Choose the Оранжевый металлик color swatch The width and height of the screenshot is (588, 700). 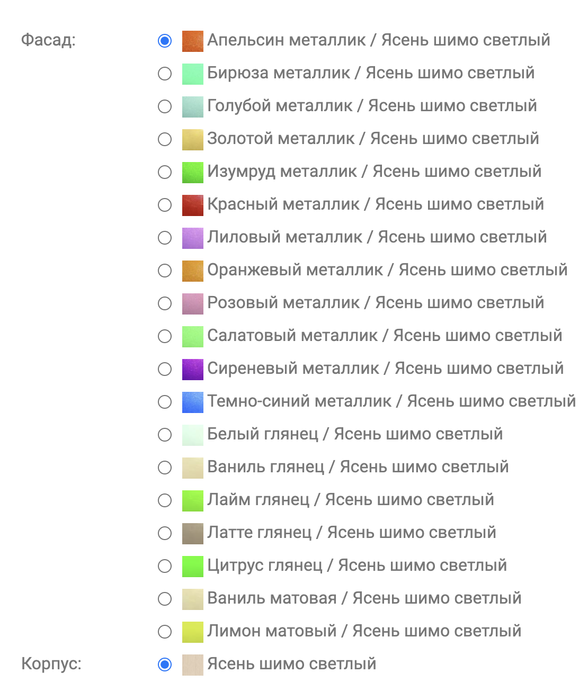(x=193, y=271)
